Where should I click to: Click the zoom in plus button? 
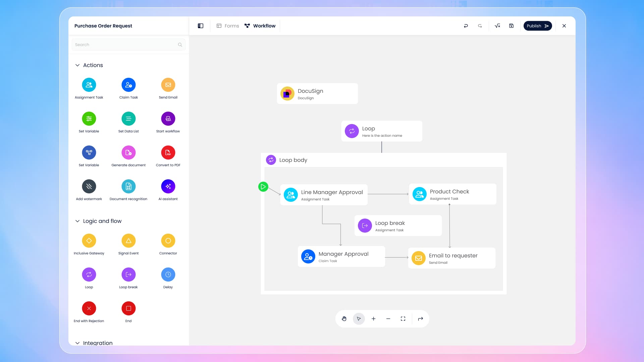point(374,319)
